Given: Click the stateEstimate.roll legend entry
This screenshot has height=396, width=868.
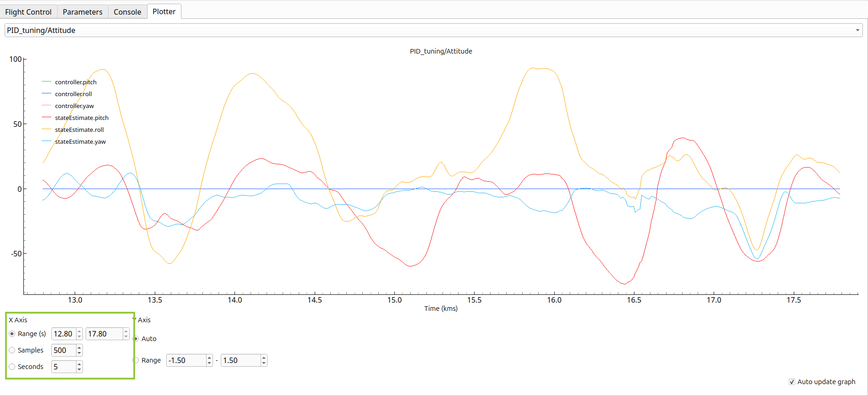Looking at the screenshot, I should (79, 130).
